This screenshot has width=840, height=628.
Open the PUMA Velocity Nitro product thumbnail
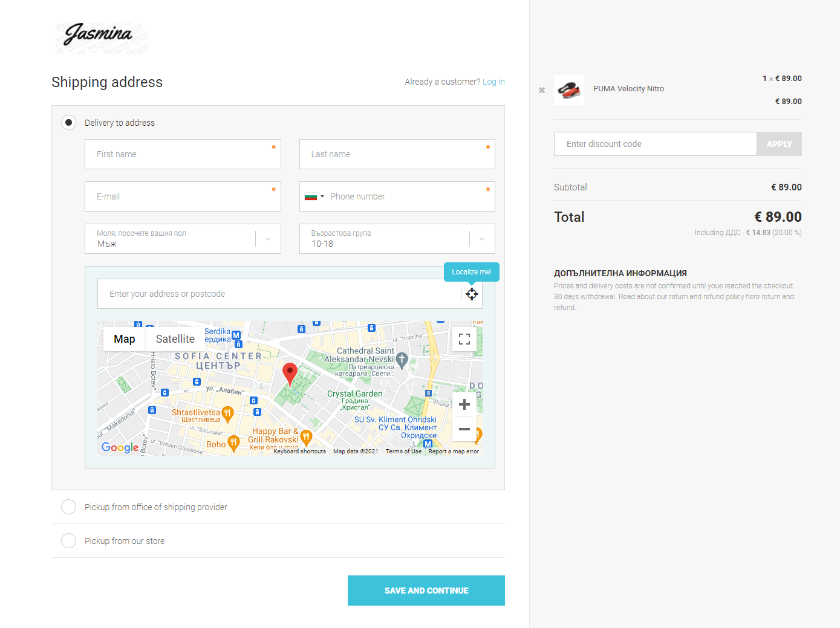(x=569, y=90)
